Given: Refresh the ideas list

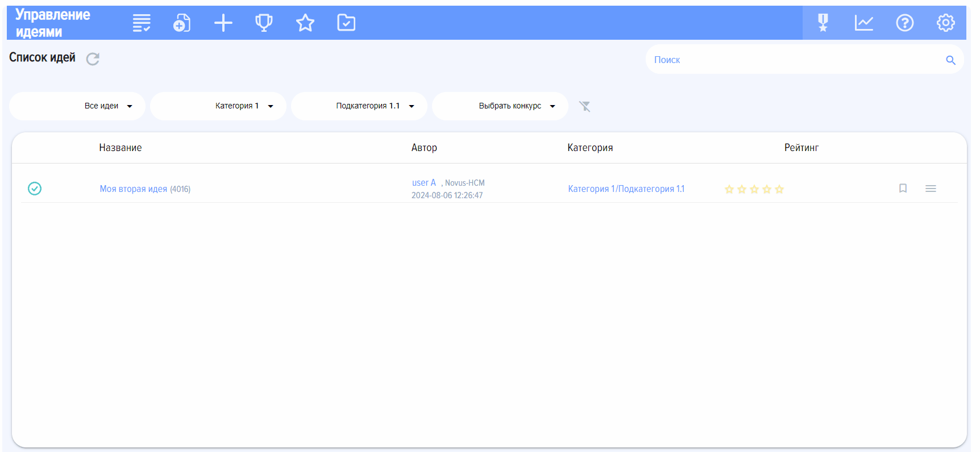Looking at the screenshot, I should 93,59.
